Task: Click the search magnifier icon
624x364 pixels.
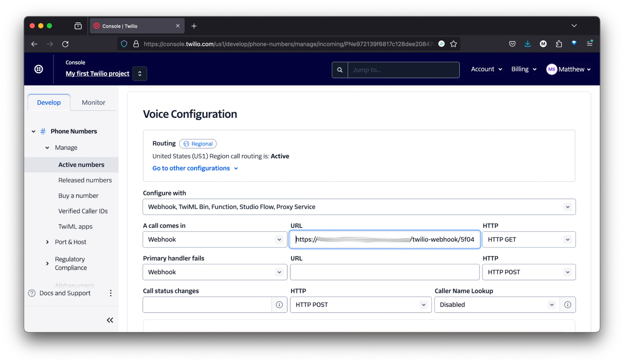Action: 340,70
